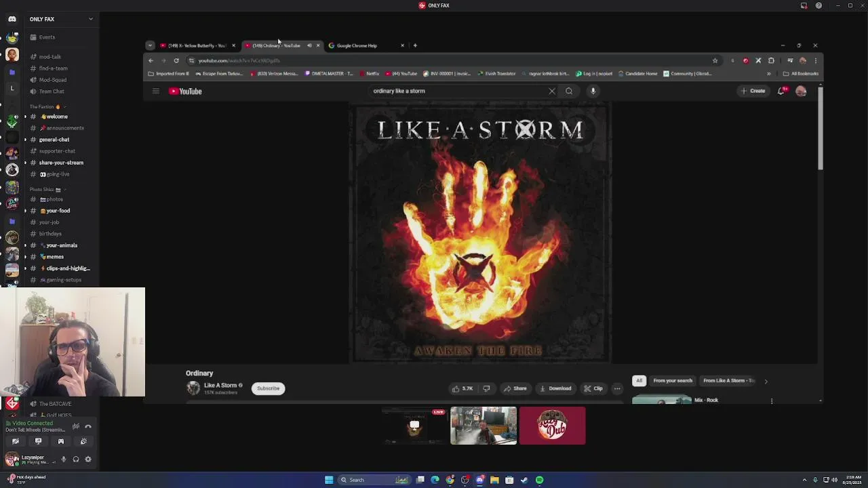Image resolution: width=868 pixels, height=488 pixels.
Task: Open the Discord inbox icon in the title bar
Action: coord(804,5)
